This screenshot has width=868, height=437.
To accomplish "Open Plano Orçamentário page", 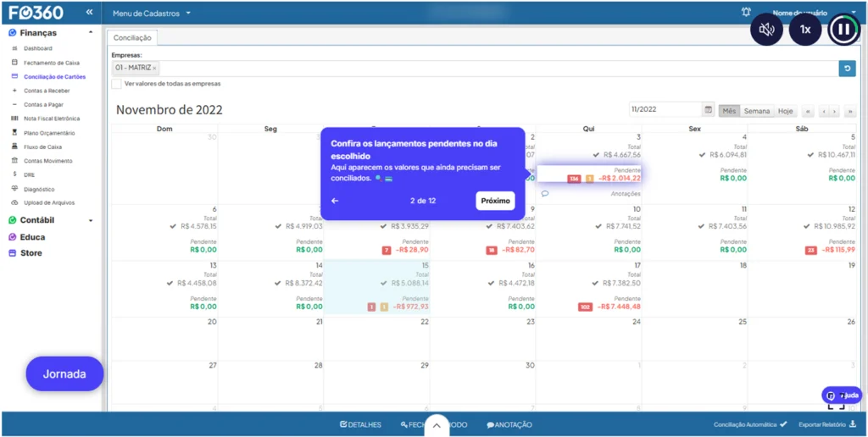I will 49,133.
